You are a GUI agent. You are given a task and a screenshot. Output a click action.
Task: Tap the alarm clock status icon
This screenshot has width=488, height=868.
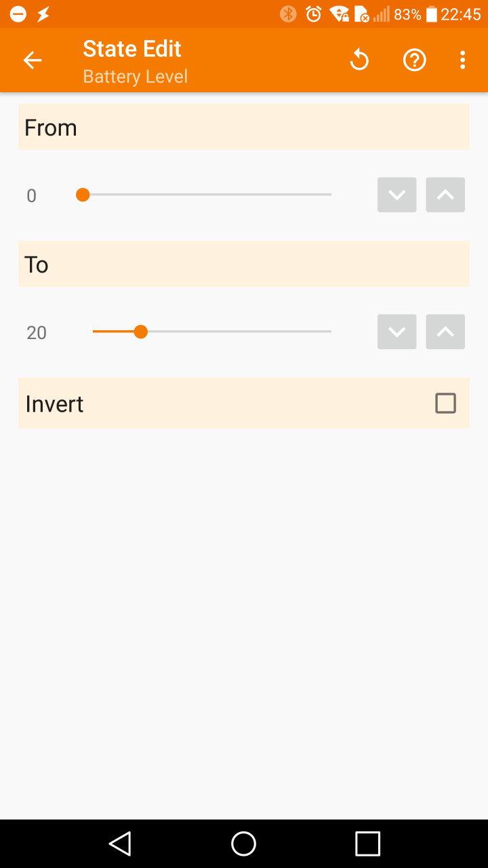coord(313,14)
